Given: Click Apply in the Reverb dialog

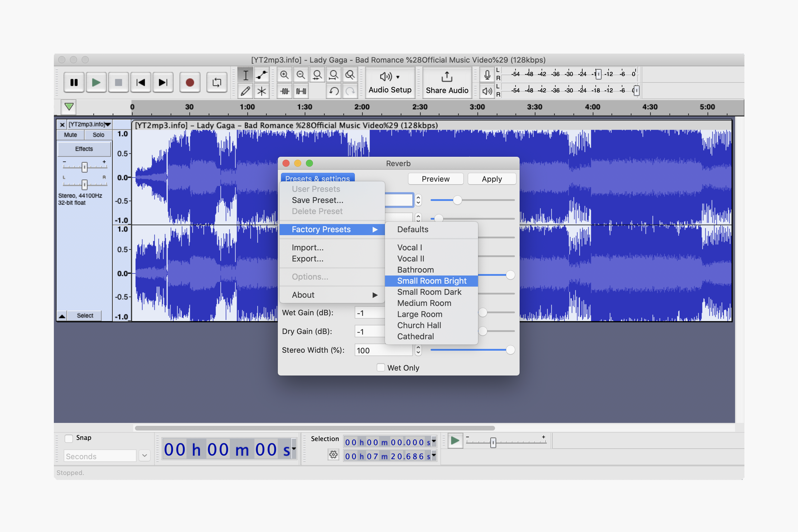Looking at the screenshot, I should click(x=492, y=179).
